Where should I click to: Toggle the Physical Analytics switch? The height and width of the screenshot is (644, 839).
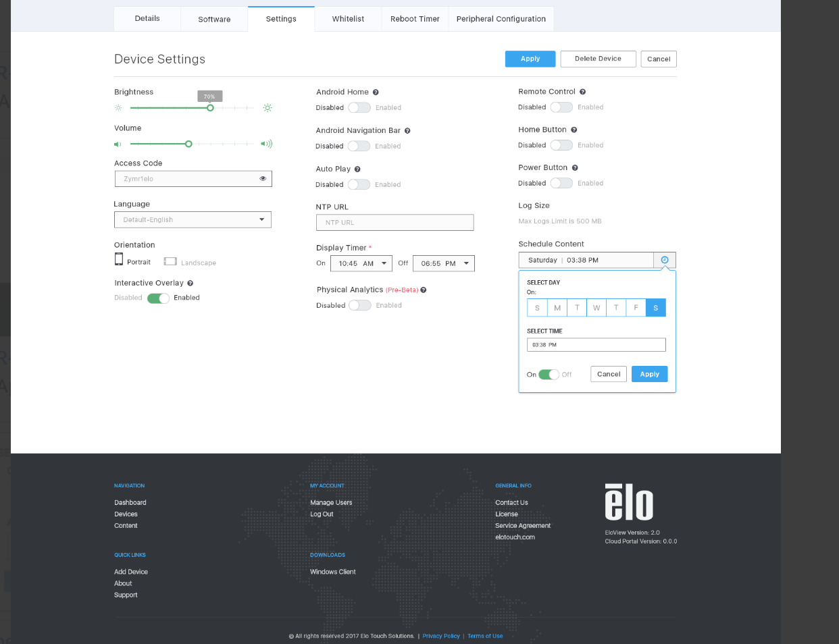(360, 305)
